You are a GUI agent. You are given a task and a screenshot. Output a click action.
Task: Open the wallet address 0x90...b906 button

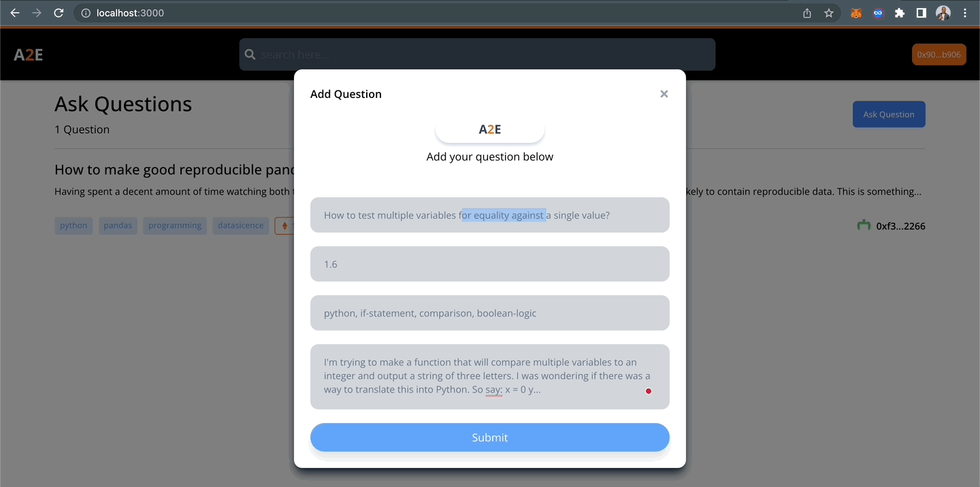[x=938, y=54]
